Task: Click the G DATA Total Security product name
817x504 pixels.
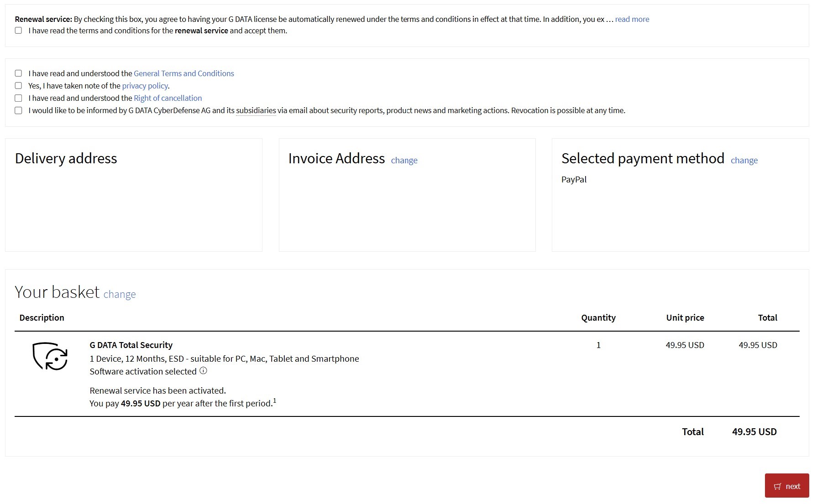Action: [x=131, y=345]
